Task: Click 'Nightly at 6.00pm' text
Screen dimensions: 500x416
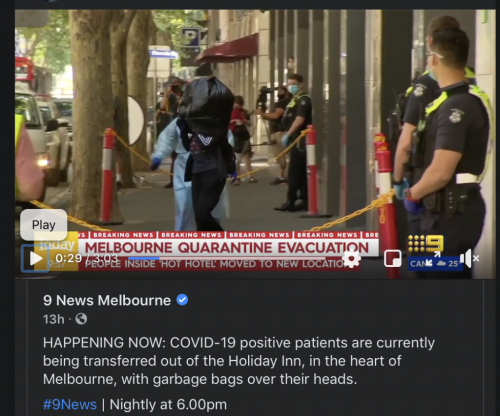Action: click(168, 405)
